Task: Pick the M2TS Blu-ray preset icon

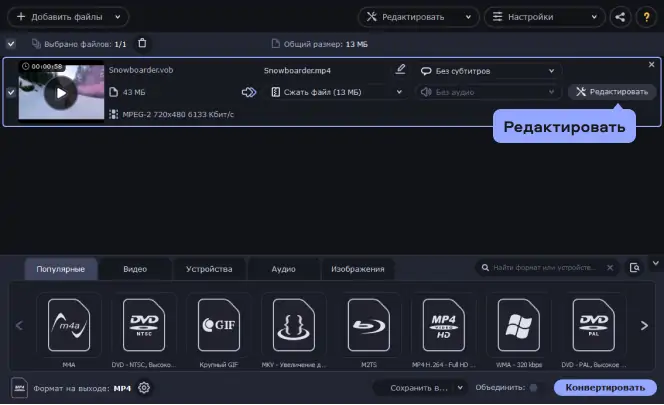Action: coord(368,325)
